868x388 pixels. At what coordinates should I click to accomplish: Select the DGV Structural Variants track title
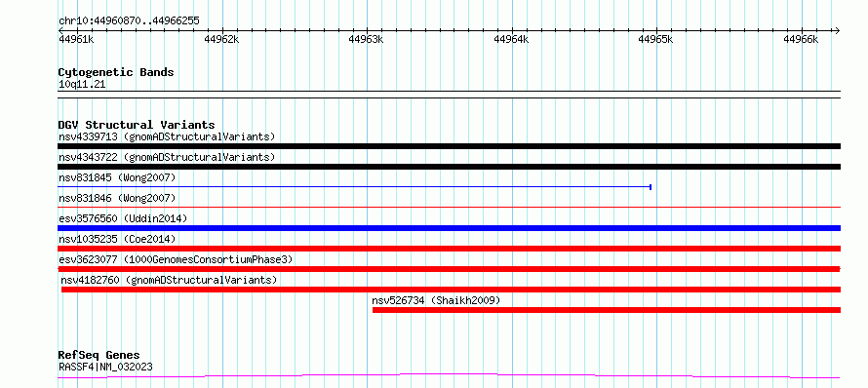click(x=137, y=125)
